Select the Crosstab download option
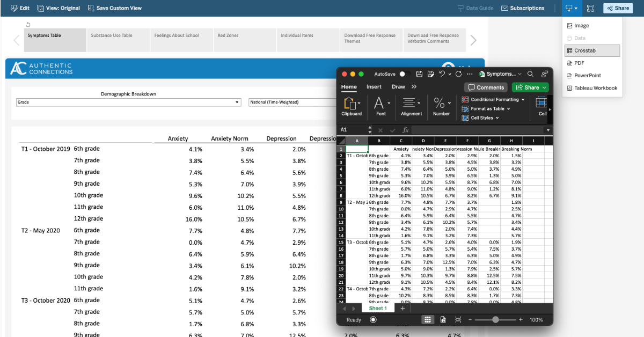 [x=585, y=50]
